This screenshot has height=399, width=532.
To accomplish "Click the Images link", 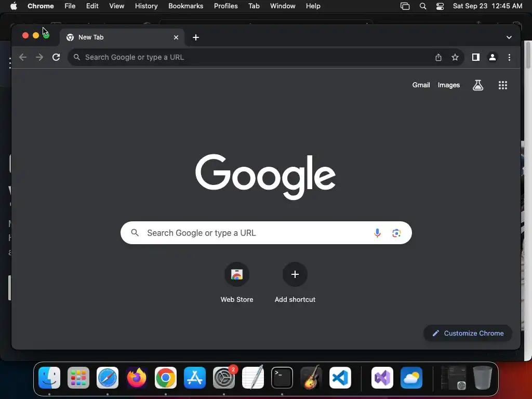I will (x=448, y=85).
